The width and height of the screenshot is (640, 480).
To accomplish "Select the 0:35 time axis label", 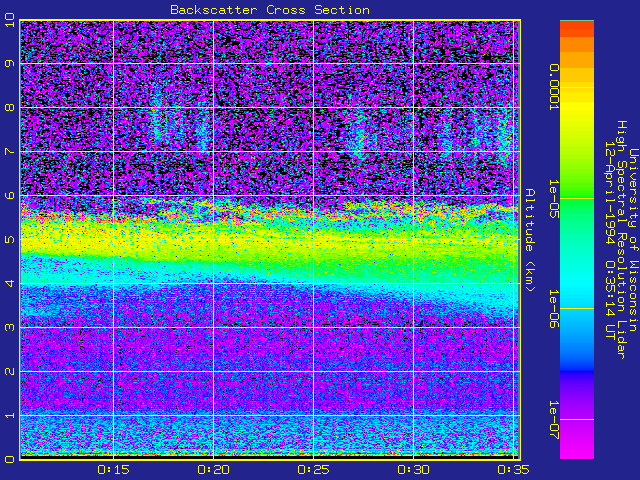I will tap(513, 470).
